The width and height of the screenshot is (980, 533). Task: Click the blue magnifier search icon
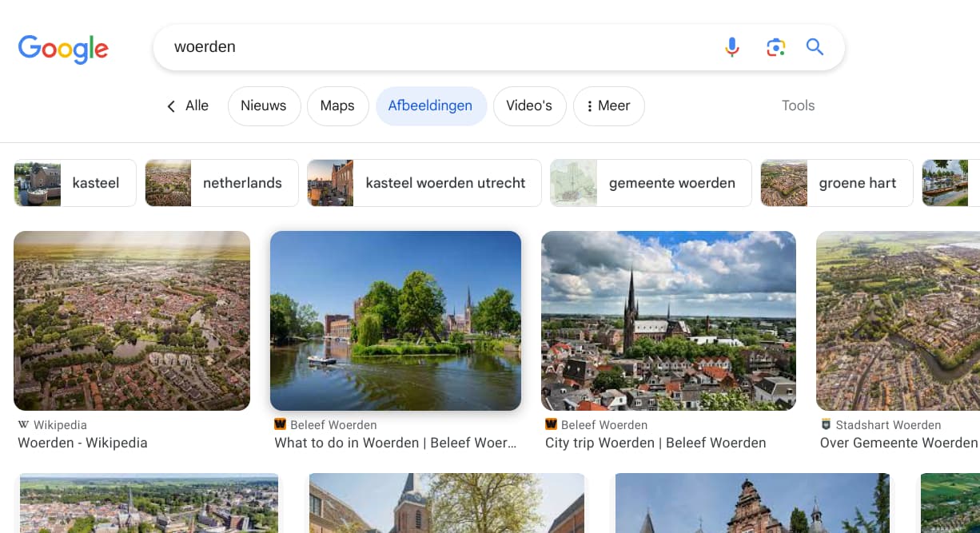click(815, 47)
